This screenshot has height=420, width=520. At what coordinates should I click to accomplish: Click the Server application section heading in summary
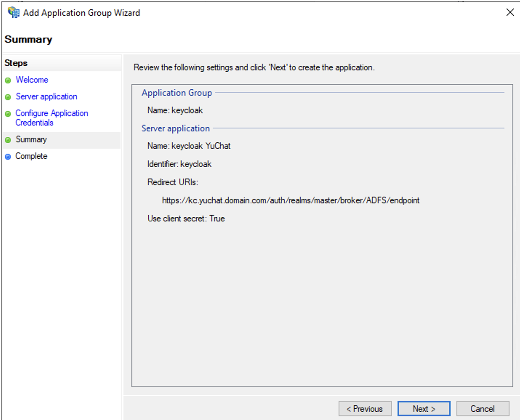176,128
